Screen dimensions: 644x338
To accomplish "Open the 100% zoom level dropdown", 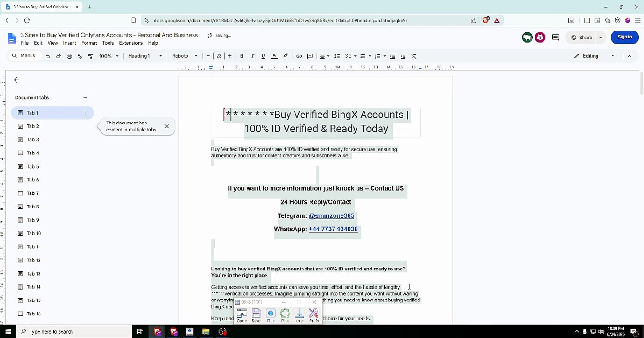I will pos(109,56).
